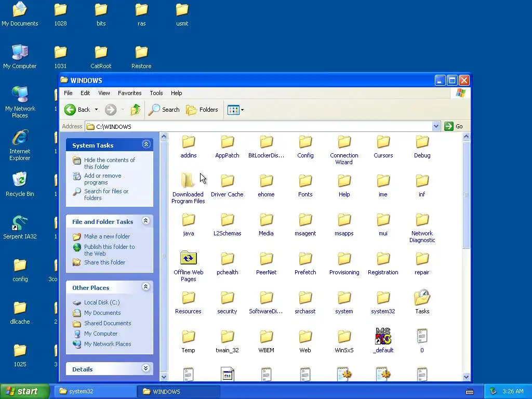
Task: Select the Downloaded Program Files folder
Action: coord(188,189)
